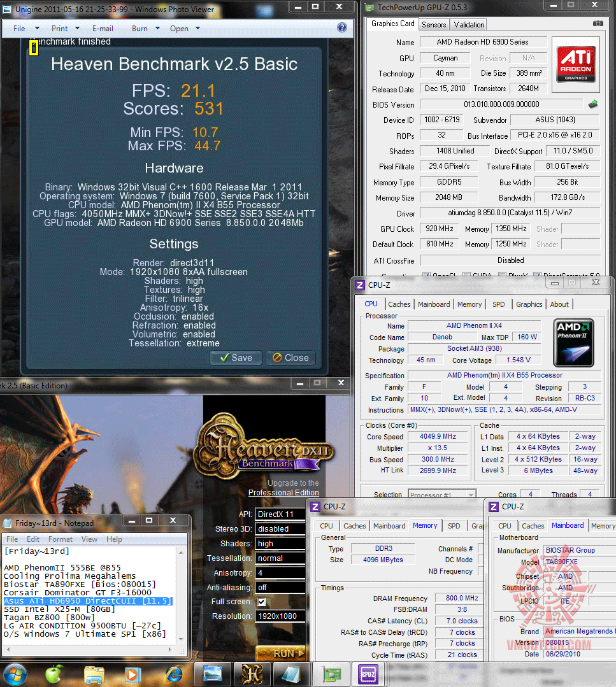The height and width of the screenshot is (687, 616).
Task: Switch to Notepad taskbar button
Action: pos(291,674)
